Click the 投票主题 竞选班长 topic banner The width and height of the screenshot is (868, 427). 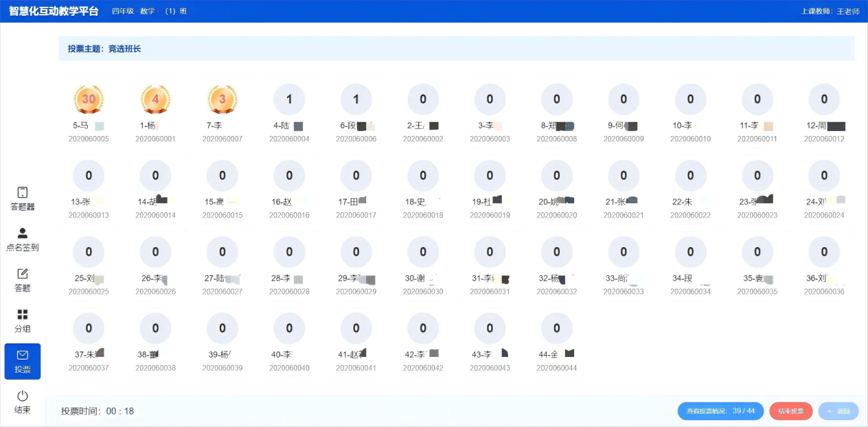(456, 49)
